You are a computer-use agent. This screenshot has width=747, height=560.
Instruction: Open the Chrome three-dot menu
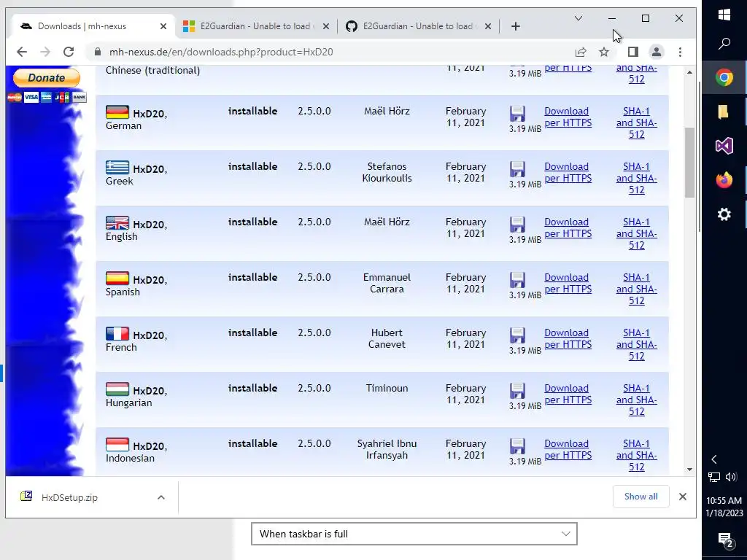click(x=681, y=52)
